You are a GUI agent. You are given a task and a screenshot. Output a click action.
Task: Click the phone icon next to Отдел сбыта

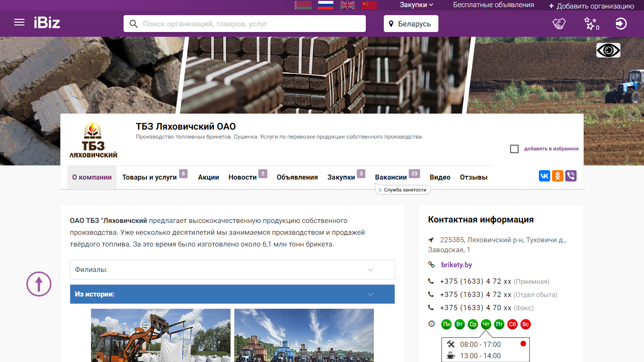pos(431,294)
